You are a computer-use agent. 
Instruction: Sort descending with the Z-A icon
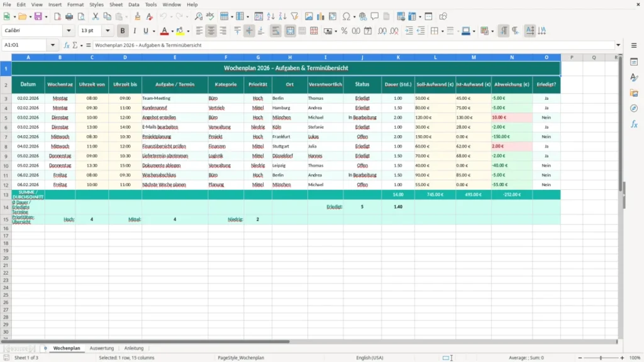click(x=282, y=16)
